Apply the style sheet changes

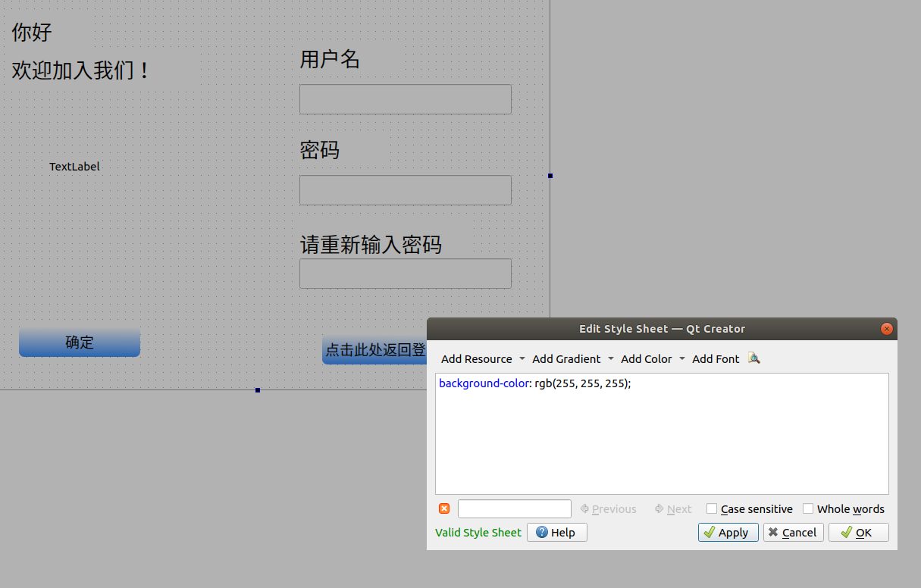pos(728,533)
